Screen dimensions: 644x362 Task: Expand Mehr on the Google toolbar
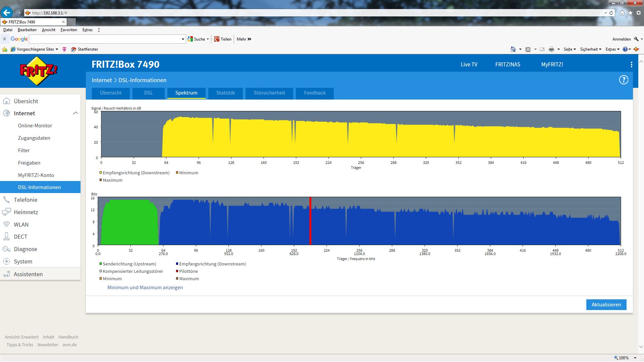pyautogui.click(x=244, y=39)
